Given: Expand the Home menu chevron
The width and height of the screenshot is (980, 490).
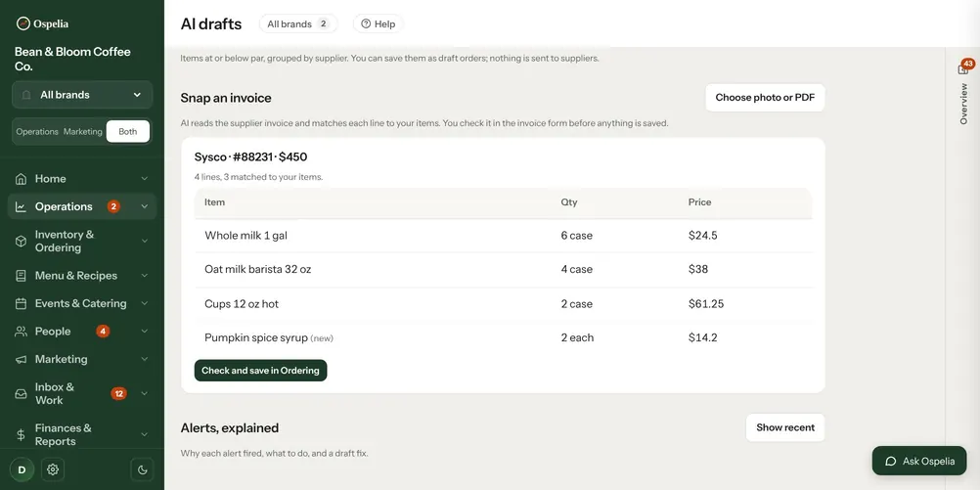Looking at the screenshot, I should pyautogui.click(x=145, y=179).
